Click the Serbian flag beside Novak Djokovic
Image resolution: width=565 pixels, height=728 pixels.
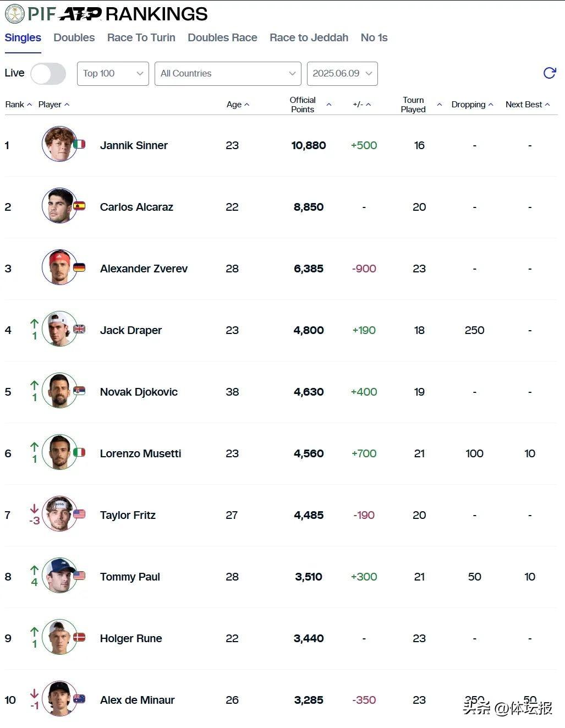pos(79,391)
